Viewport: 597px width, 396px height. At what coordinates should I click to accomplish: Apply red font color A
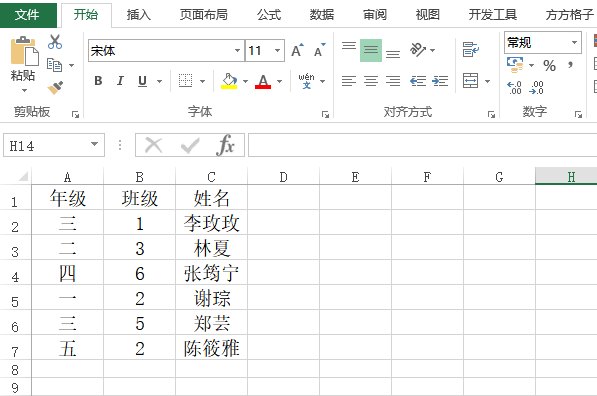click(x=263, y=81)
